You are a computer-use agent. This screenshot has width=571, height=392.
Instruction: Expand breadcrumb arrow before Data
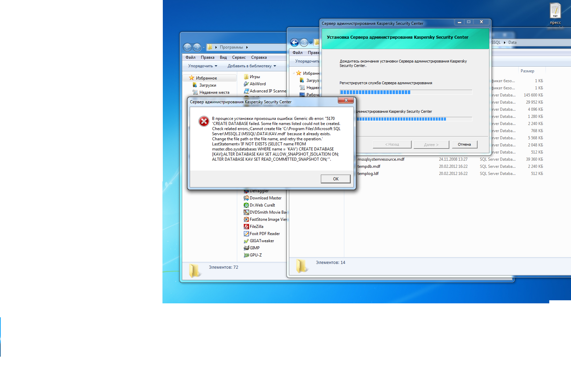pos(505,42)
